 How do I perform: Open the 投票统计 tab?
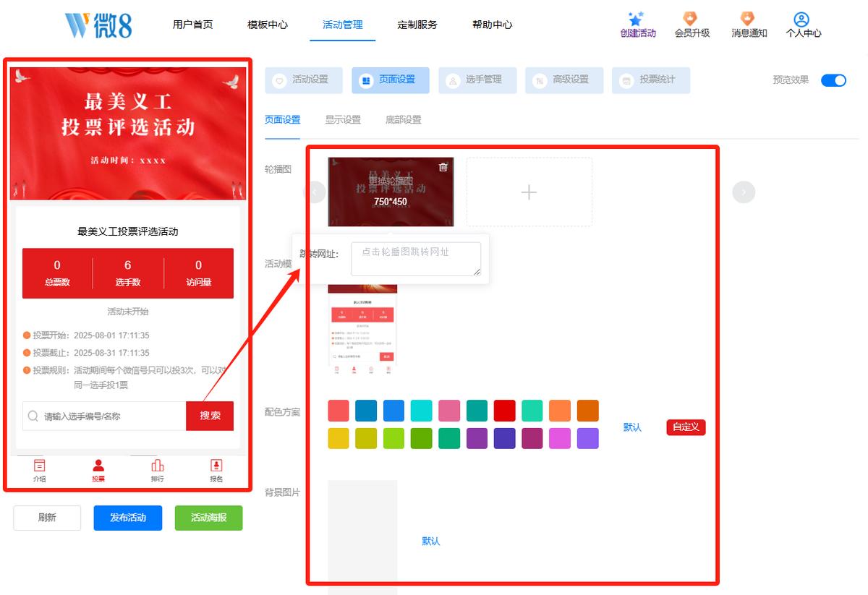click(651, 80)
